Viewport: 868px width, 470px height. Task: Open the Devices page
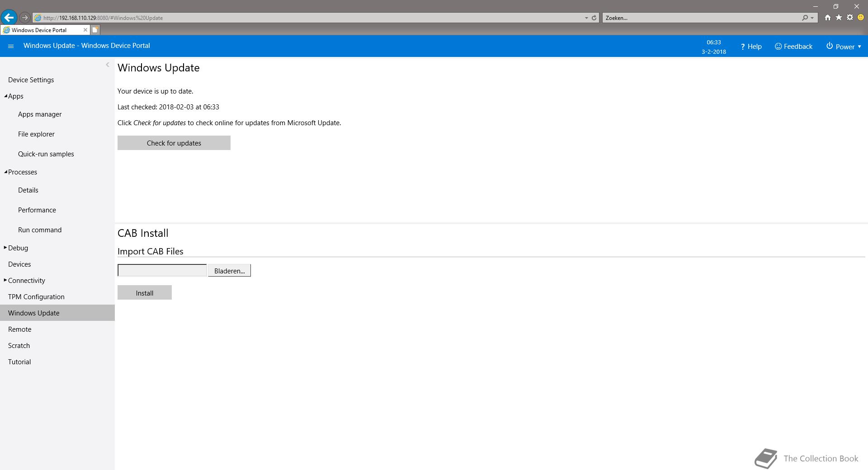click(x=19, y=264)
